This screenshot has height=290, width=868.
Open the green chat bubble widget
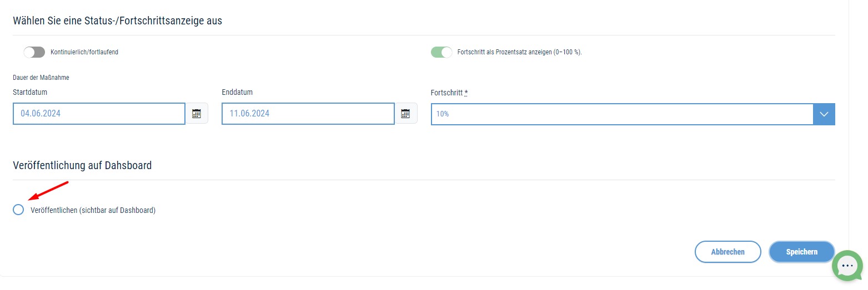[847, 266]
